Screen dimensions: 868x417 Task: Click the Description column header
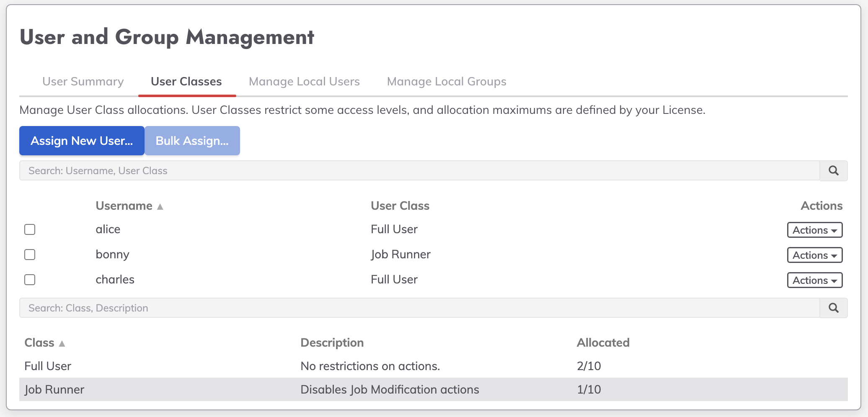[332, 343]
